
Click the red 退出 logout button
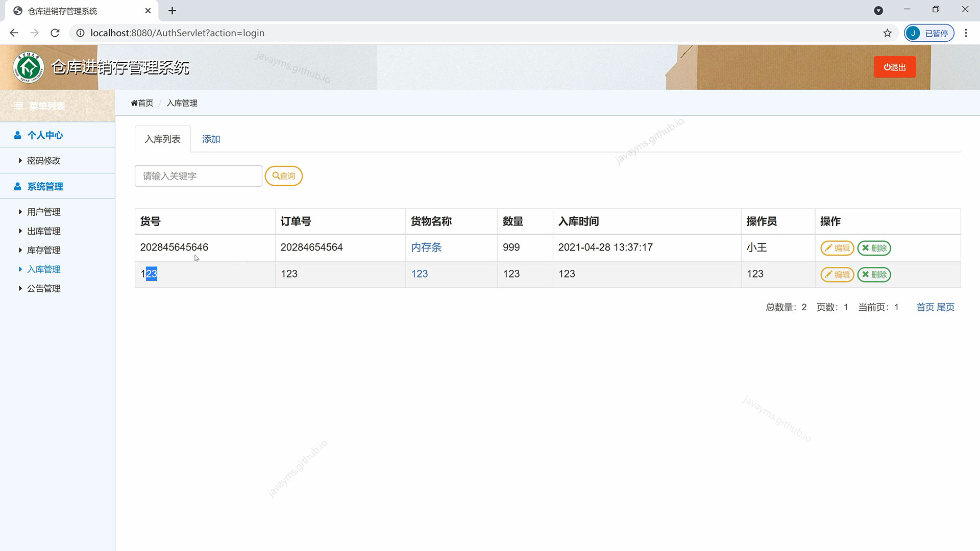pyautogui.click(x=894, y=67)
